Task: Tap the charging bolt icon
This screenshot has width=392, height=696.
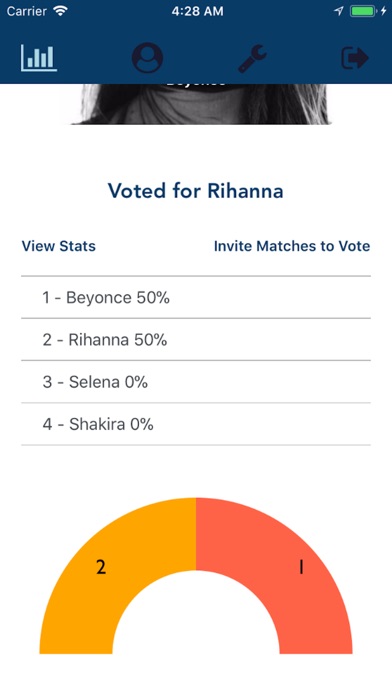Action: pos(384,11)
